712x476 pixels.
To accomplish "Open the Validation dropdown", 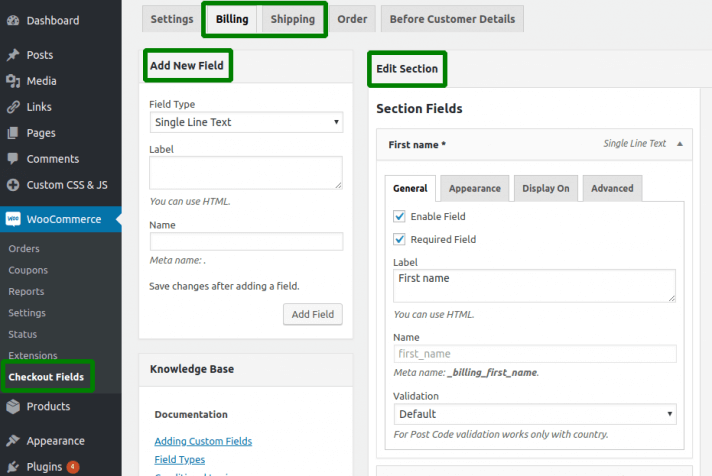I will (535, 414).
